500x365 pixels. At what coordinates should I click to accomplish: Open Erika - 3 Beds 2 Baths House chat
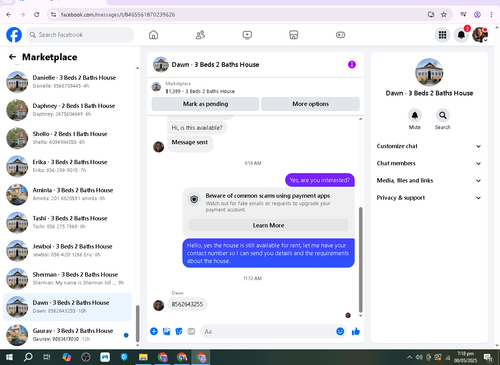coord(68,166)
